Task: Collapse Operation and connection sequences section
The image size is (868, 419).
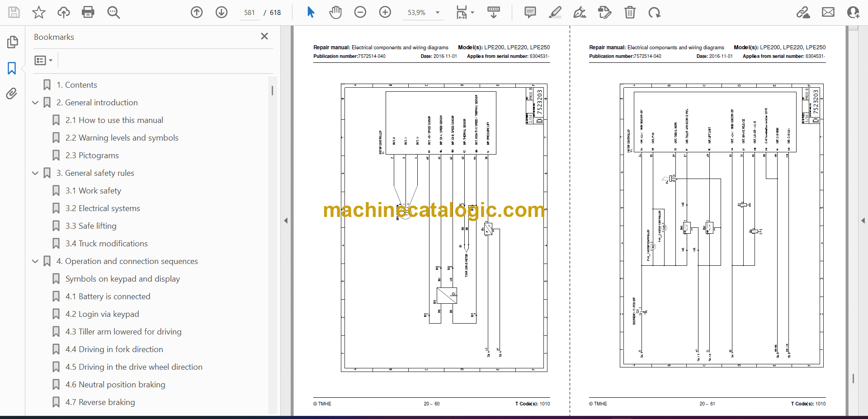Action: [35, 261]
